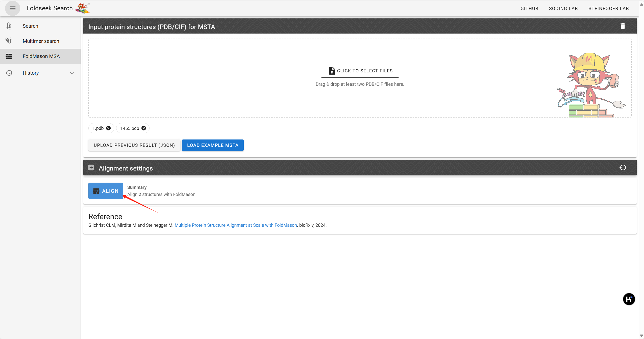Open the GitHub link in header
Image resolution: width=644 pixels, height=339 pixels.
coord(529,9)
